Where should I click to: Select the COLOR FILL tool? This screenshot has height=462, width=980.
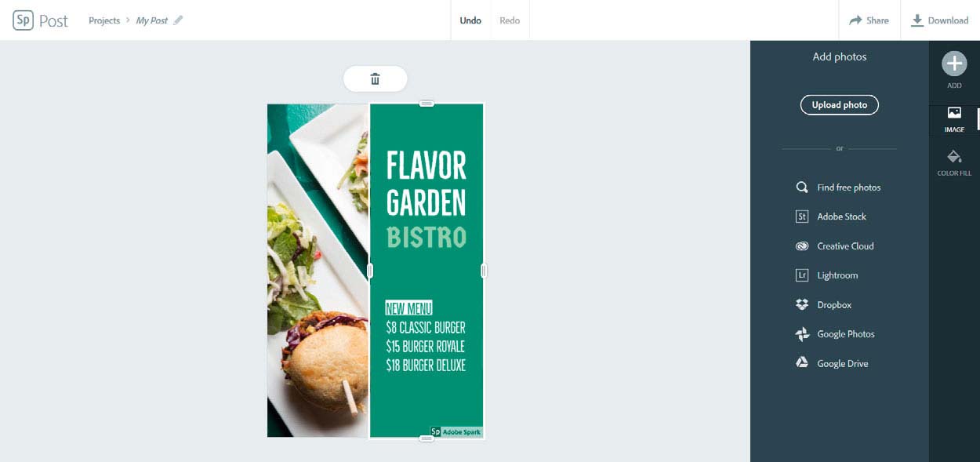(954, 162)
